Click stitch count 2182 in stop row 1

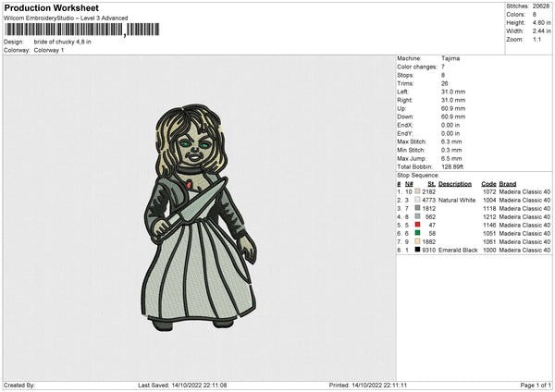pos(429,191)
